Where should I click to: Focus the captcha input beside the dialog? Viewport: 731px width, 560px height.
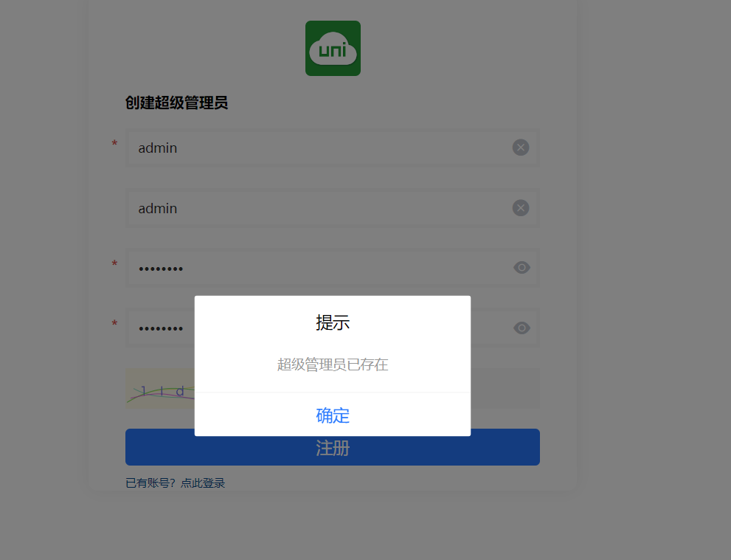[505, 389]
